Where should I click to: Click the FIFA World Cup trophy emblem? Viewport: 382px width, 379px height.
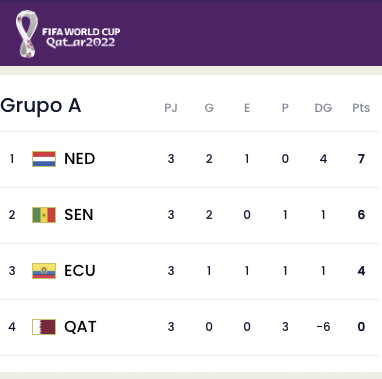27,34
